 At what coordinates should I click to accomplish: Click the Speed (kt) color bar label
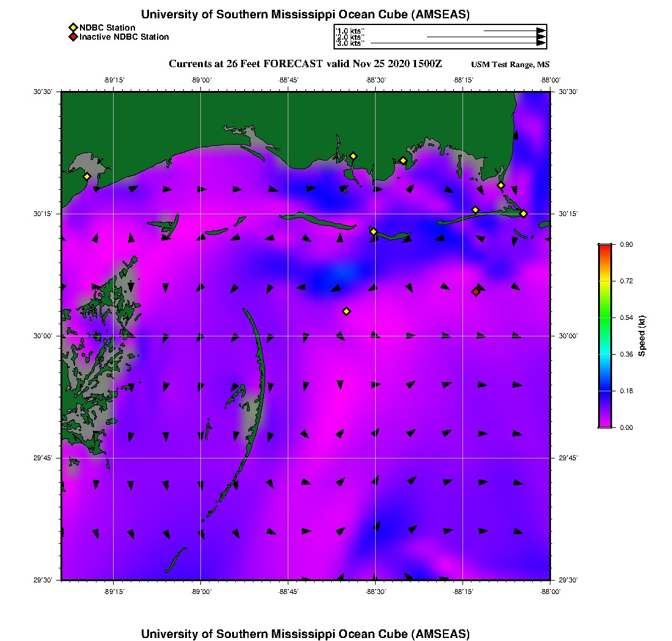(x=641, y=336)
